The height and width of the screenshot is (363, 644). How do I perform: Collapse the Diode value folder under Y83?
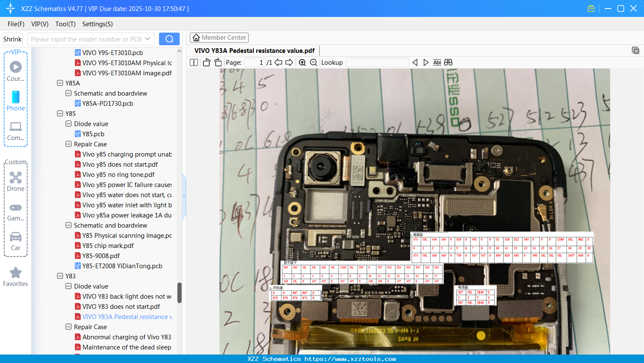(69, 286)
